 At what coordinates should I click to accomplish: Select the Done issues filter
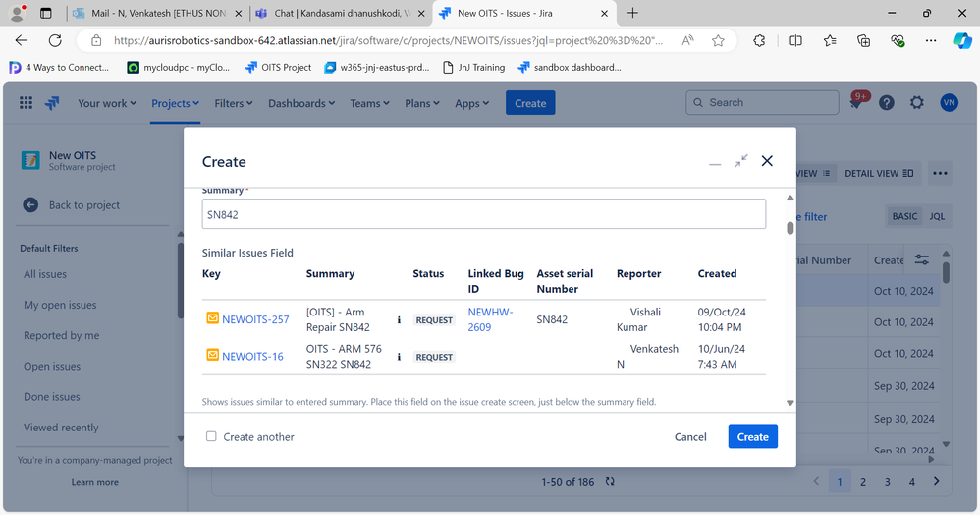tap(52, 397)
